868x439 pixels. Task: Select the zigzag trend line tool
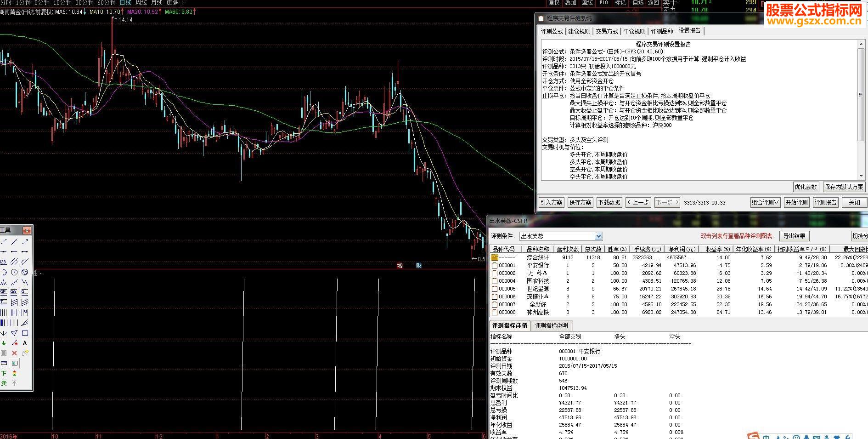tap(14, 282)
